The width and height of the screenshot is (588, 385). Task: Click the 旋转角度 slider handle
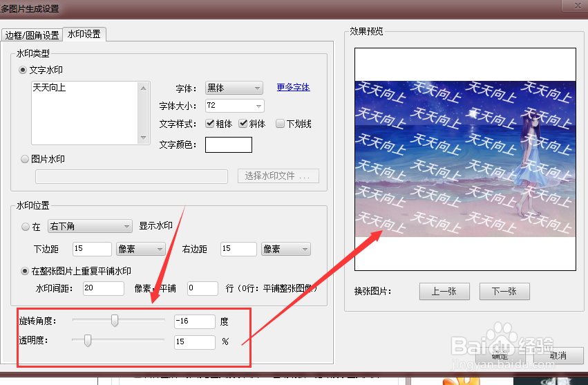point(115,321)
